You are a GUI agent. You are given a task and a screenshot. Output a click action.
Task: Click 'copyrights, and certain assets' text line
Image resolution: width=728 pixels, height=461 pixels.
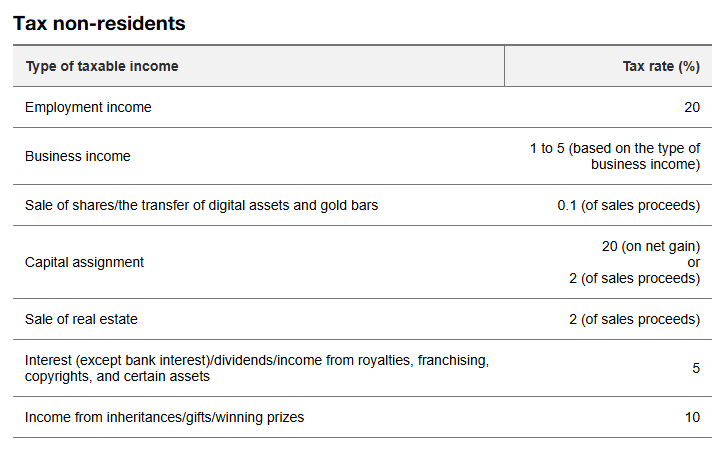coord(117,377)
